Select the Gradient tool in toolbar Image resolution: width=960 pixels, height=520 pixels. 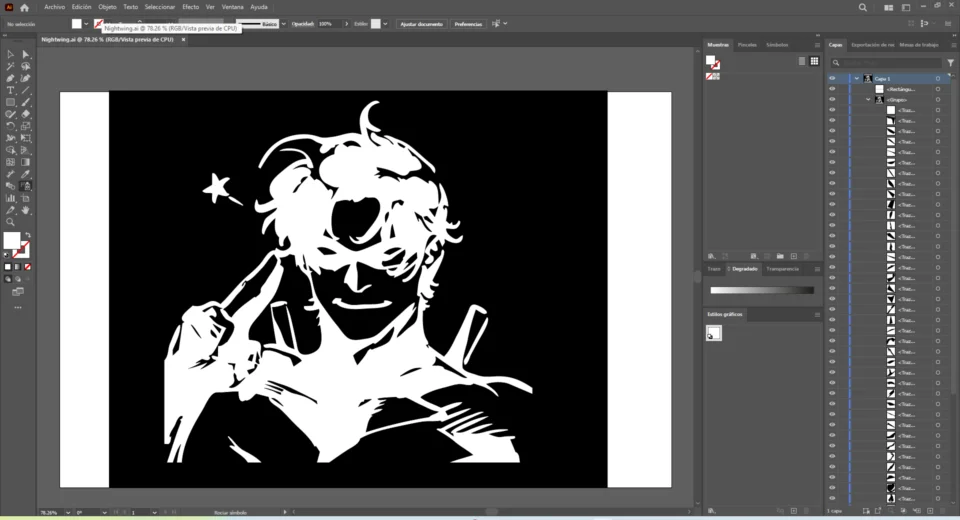click(x=26, y=162)
